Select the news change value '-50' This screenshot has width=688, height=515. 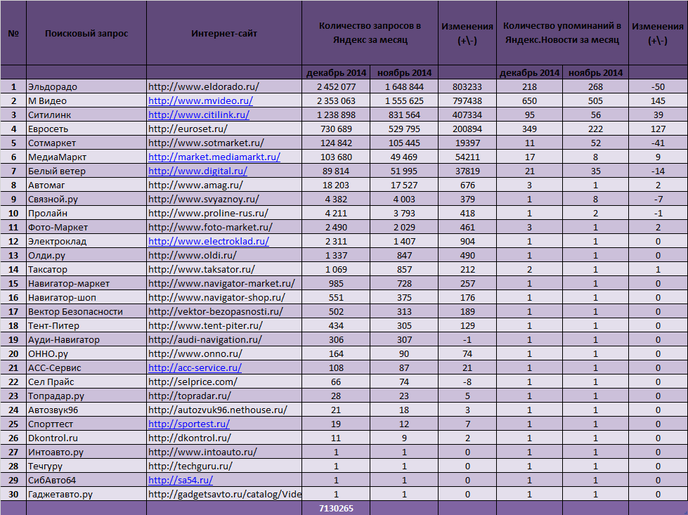(x=658, y=87)
